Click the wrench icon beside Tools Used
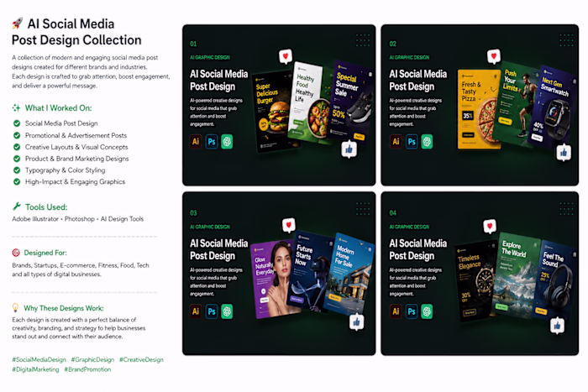The image size is (588, 392). pos(17,206)
